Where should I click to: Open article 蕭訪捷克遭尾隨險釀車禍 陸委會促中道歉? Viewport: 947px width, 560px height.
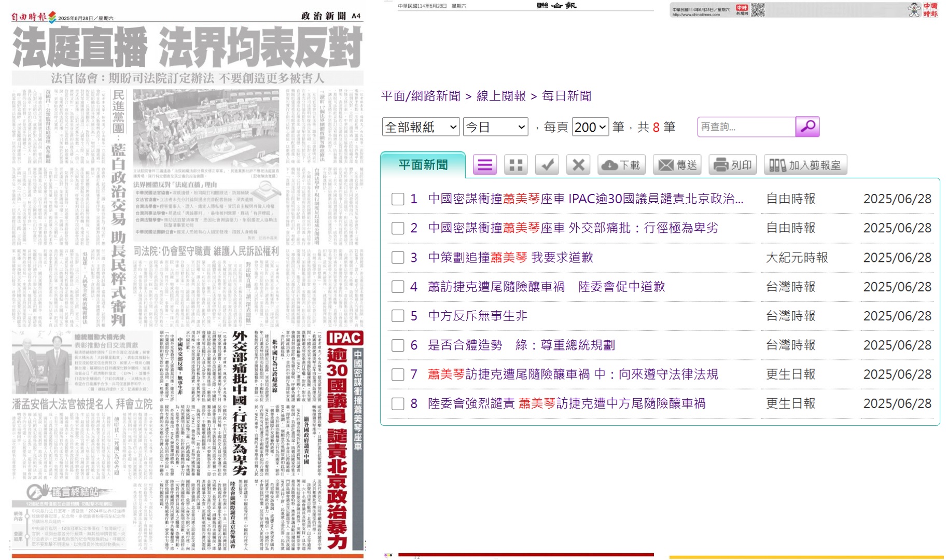pos(546,286)
